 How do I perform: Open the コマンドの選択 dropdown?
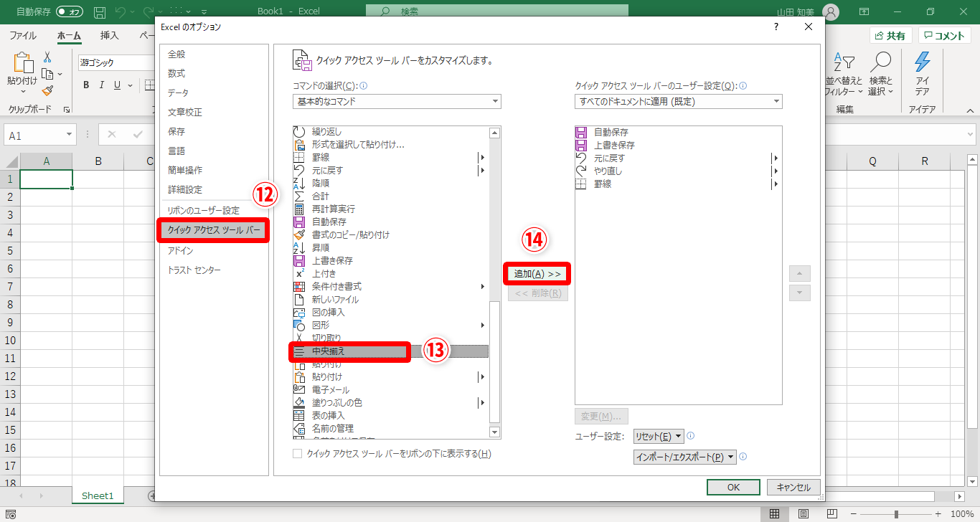[397, 102]
